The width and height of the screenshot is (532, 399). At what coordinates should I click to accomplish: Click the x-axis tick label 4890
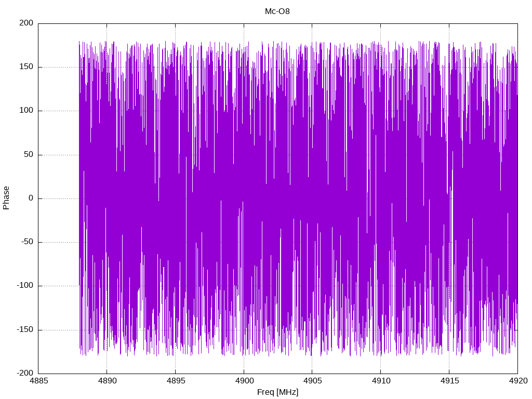[x=107, y=381]
